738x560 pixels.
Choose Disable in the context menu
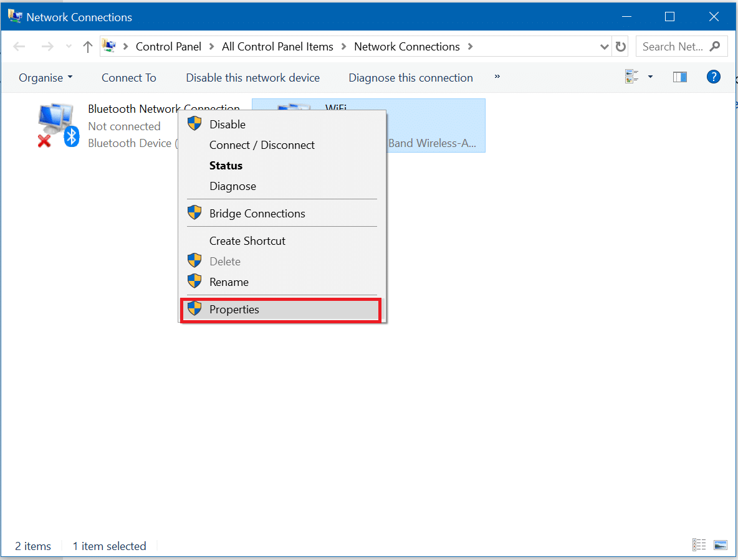click(228, 125)
